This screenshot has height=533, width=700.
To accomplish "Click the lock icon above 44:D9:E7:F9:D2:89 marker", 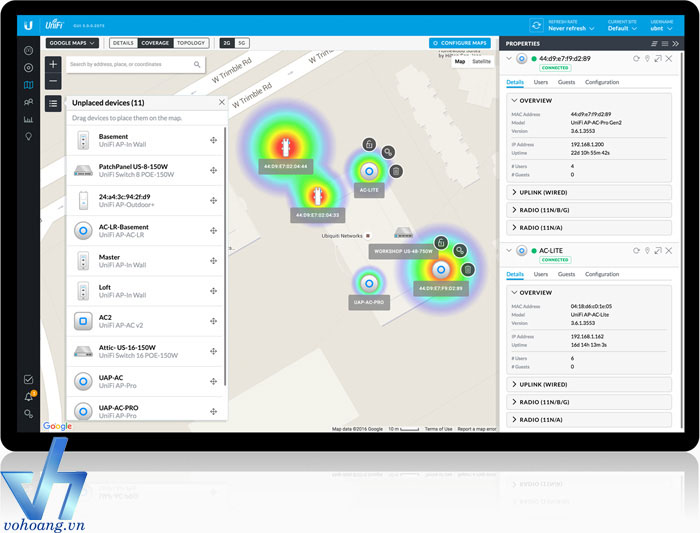I will pyautogui.click(x=441, y=243).
